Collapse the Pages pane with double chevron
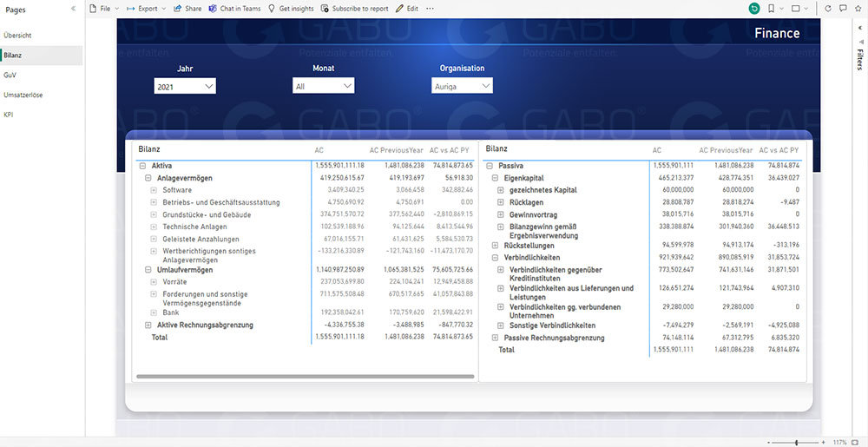This screenshot has height=447, width=868. click(x=74, y=9)
